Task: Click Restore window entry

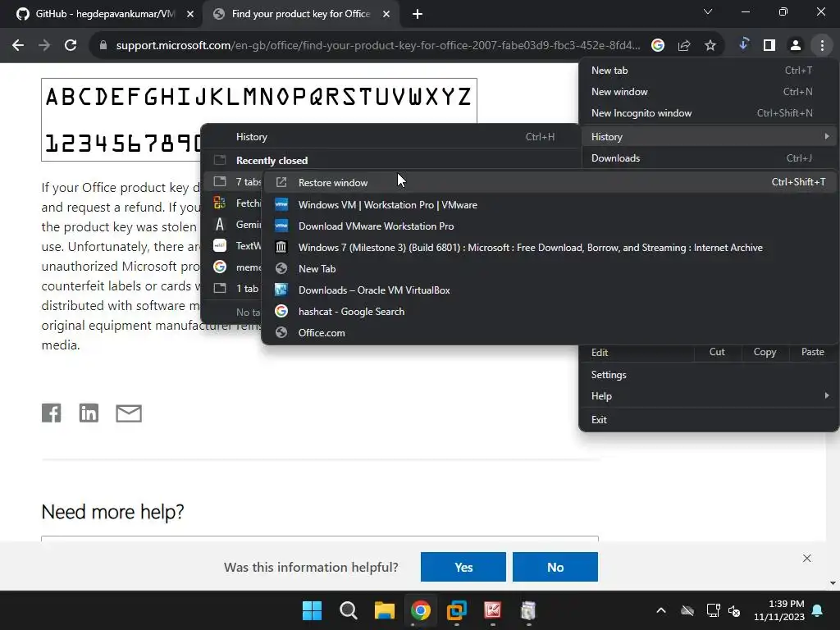Action: 550,183
